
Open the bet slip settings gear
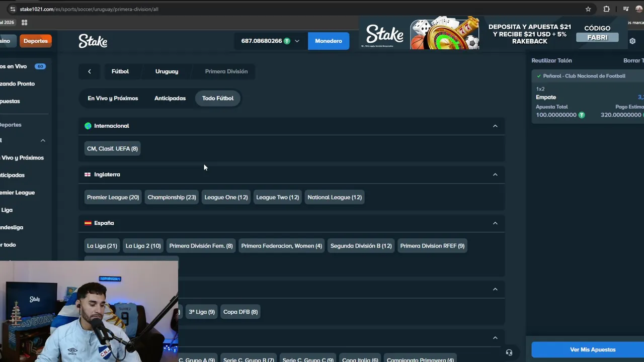click(x=632, y=41)
